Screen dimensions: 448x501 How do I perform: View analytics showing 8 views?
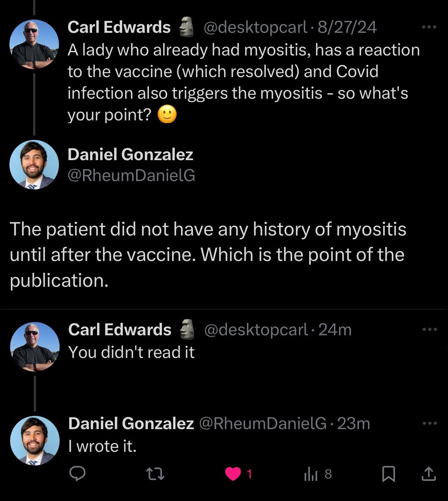(x=318, y=474)
